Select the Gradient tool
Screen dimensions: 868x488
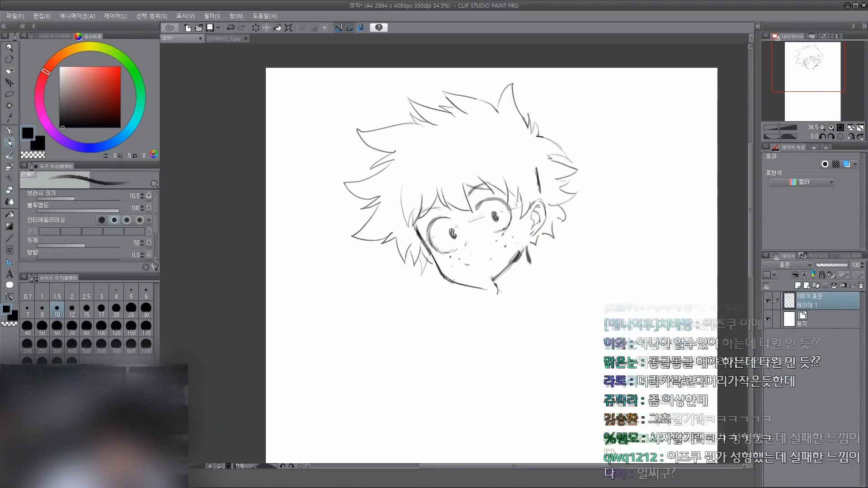point(9,226)
